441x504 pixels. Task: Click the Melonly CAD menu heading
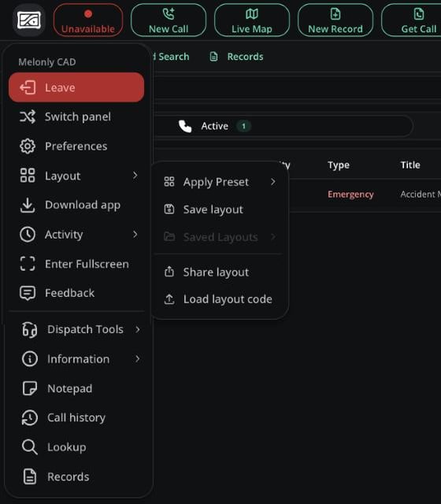(x=47, y=61)
